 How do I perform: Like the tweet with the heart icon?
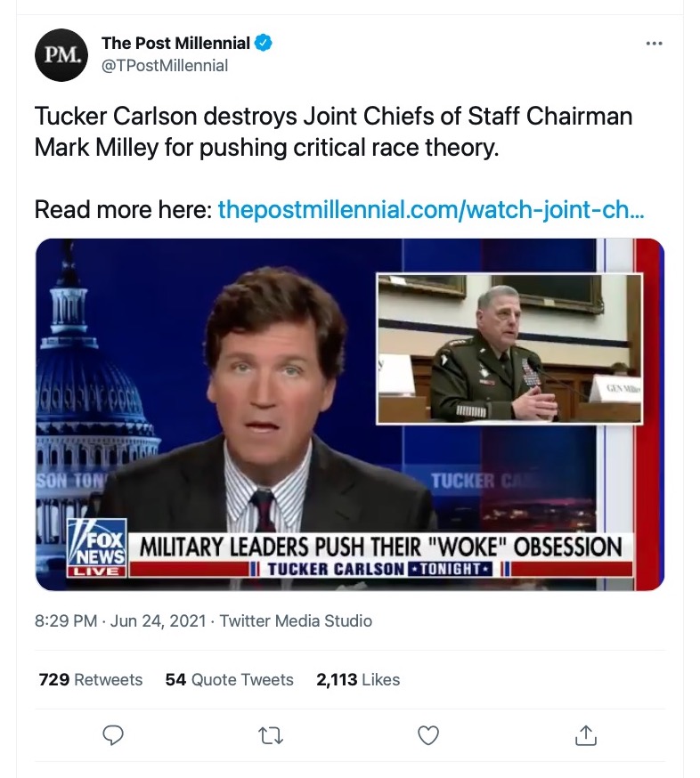428,735
